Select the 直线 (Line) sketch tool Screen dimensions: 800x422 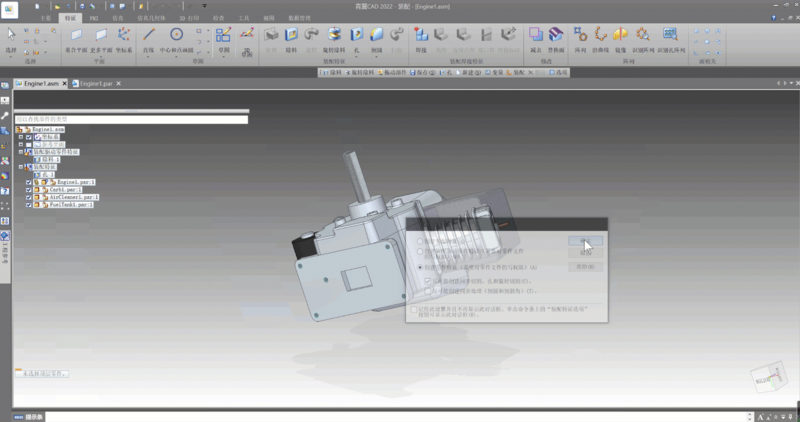(x=148, y=36)
